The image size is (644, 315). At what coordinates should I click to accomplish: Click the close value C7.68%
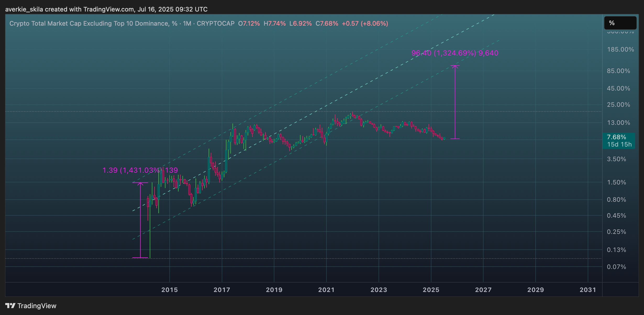(327, 24)
